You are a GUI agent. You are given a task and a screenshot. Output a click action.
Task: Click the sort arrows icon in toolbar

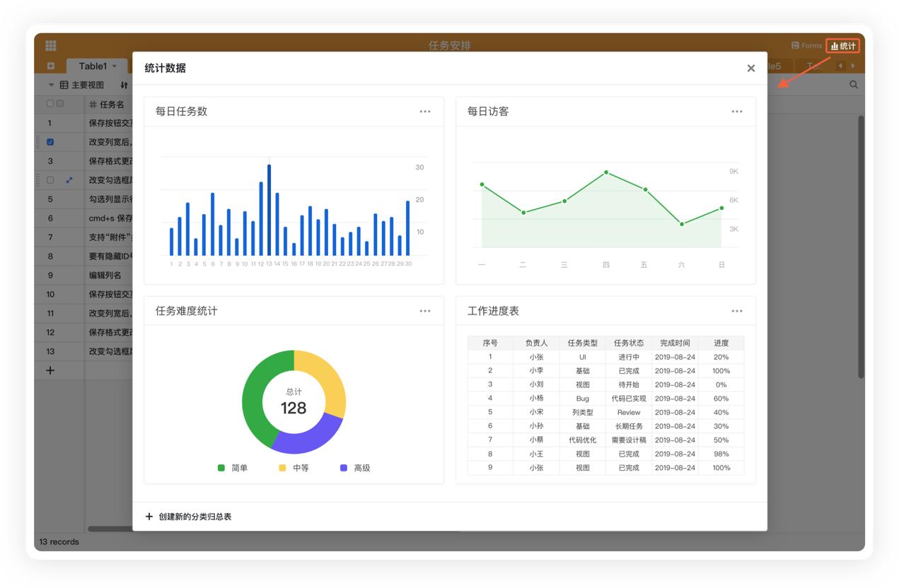124,85
